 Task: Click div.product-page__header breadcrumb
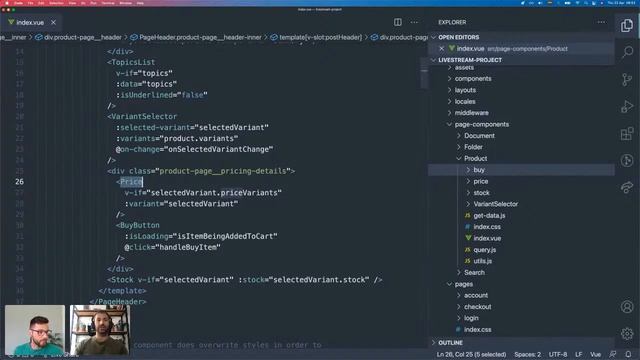click(x=78, y=38)
